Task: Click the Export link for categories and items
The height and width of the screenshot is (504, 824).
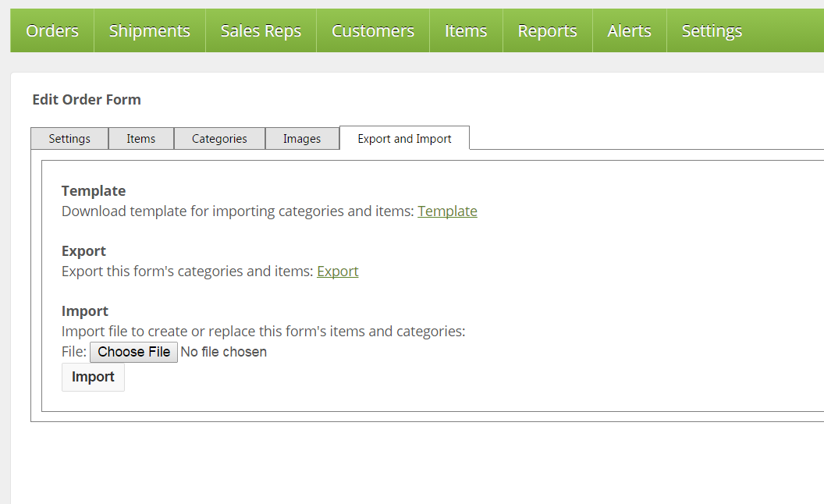Action: 337,272
